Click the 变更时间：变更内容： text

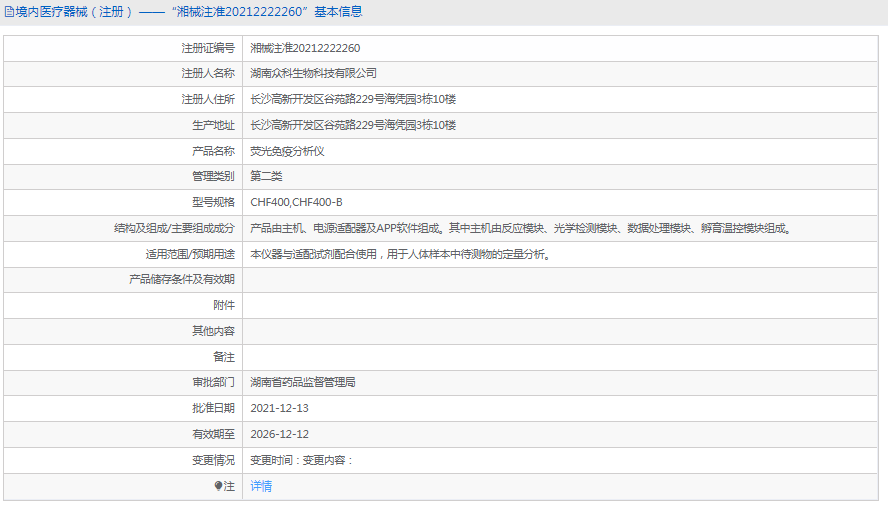302,460
